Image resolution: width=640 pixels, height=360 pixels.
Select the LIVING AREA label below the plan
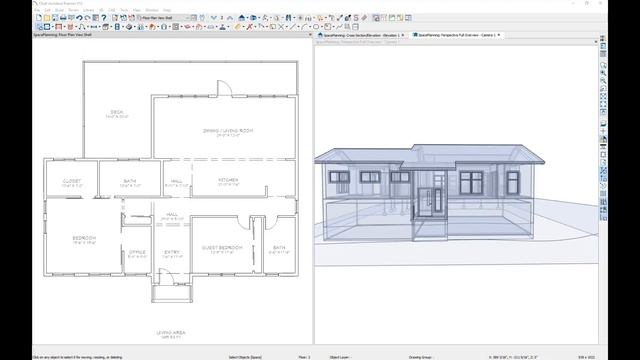(171, 333)
